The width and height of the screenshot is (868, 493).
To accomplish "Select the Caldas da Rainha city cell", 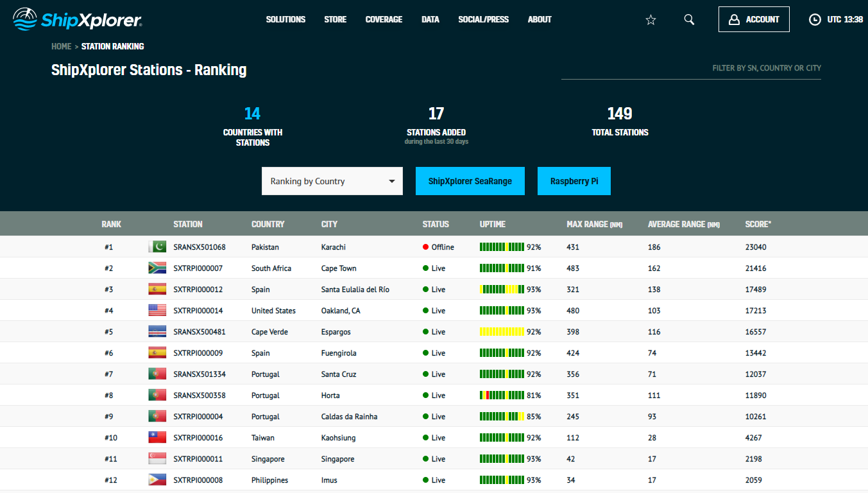I will pyautogui.click(x=349, y=417).
